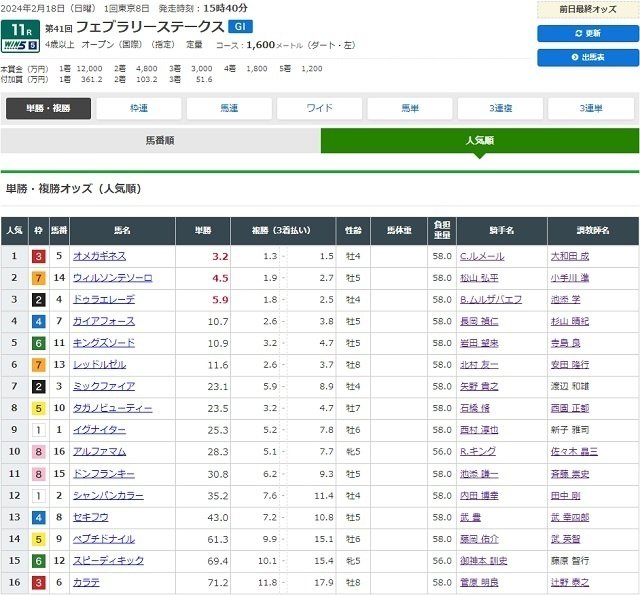Open horse link セキフウ
Image resolution: width=640 pixels, height=595 pixels.
(x=91, y=517)
